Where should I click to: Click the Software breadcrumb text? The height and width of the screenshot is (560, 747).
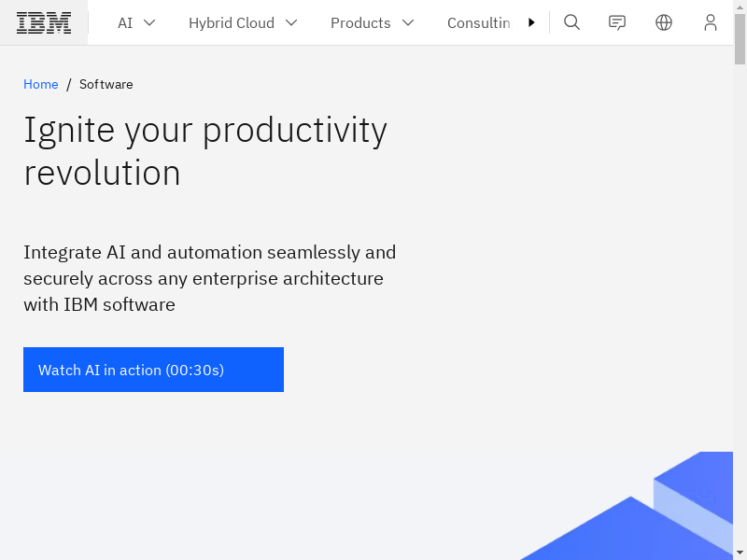click(106, 84)
